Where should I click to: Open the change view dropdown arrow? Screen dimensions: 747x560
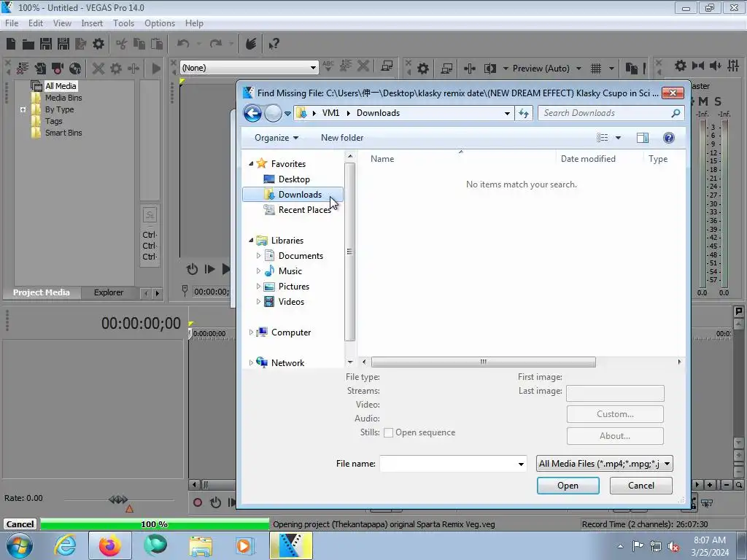618,138
